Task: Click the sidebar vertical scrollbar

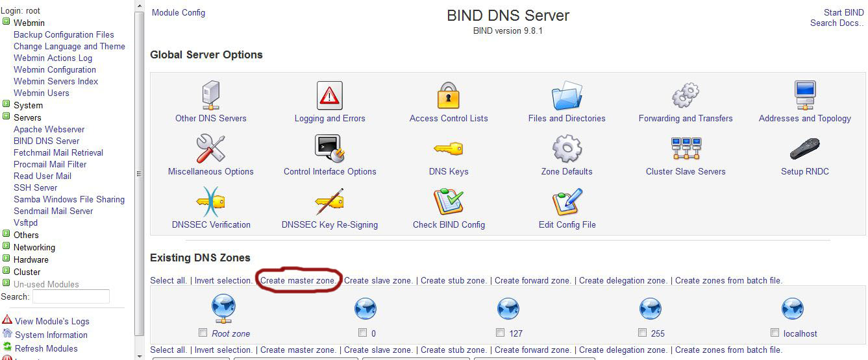Action: [139, 174]
